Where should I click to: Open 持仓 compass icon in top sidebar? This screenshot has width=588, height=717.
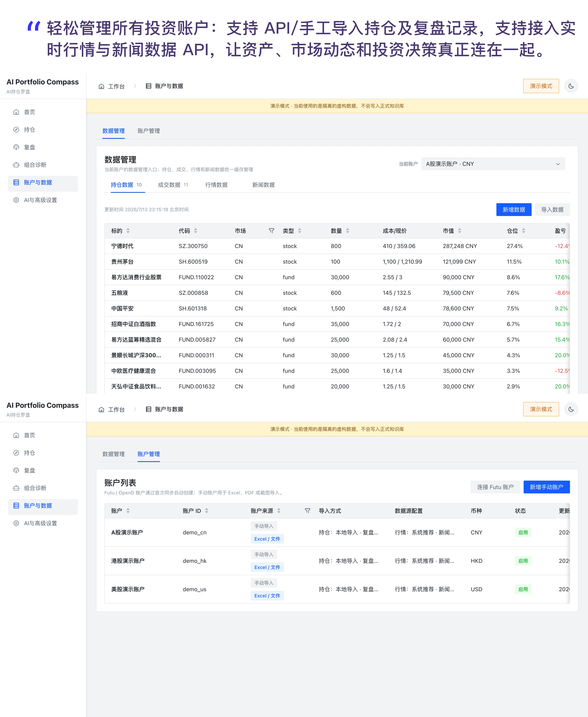16,130
